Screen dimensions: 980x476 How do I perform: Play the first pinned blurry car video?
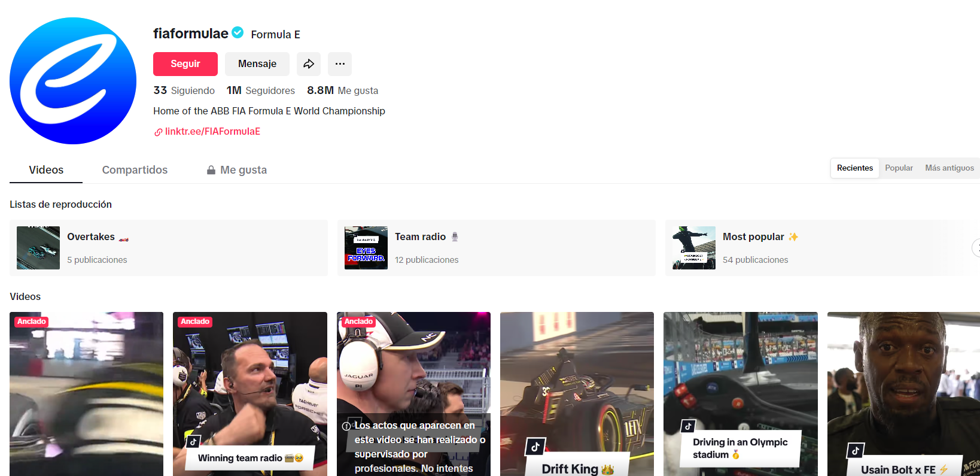[86, 394]
